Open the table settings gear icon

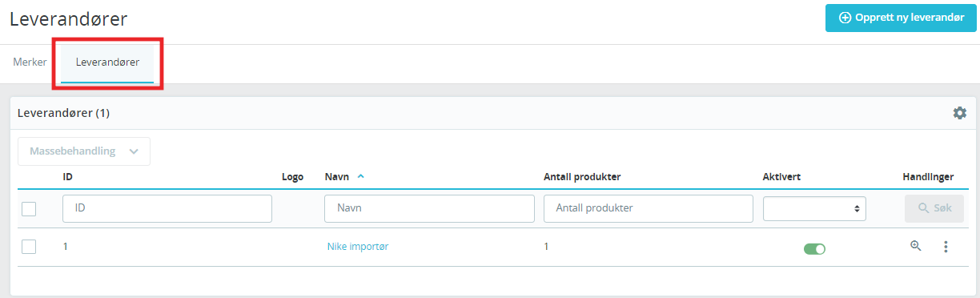click(x=959, y=113)
